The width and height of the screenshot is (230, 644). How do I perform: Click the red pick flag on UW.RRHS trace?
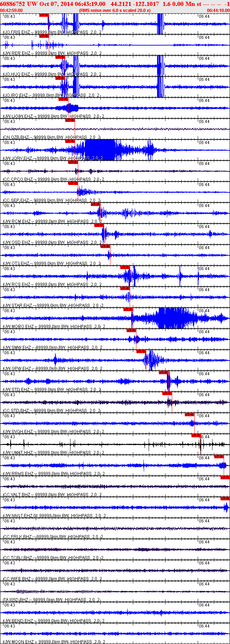pyautogui.click(x=219, y=457)
